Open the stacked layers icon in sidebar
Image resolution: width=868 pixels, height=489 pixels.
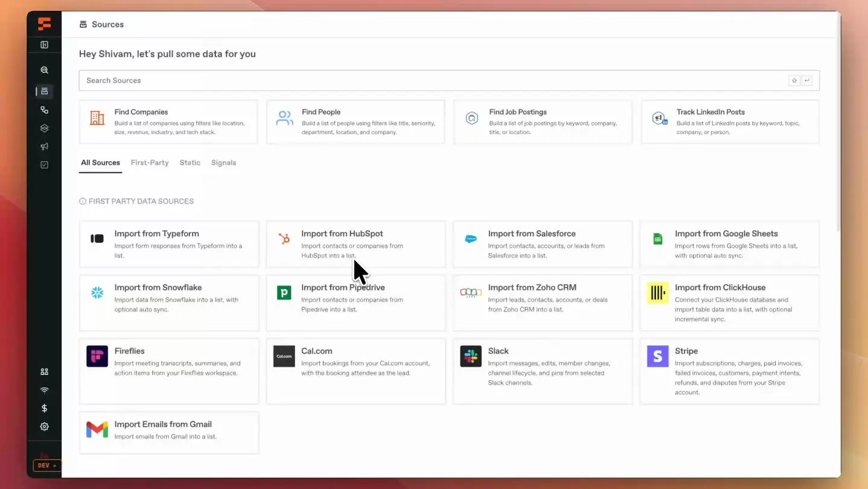tap(44, 128)
